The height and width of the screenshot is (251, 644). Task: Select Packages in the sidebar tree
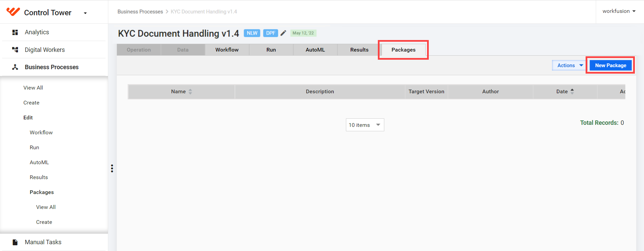point(42,192)
